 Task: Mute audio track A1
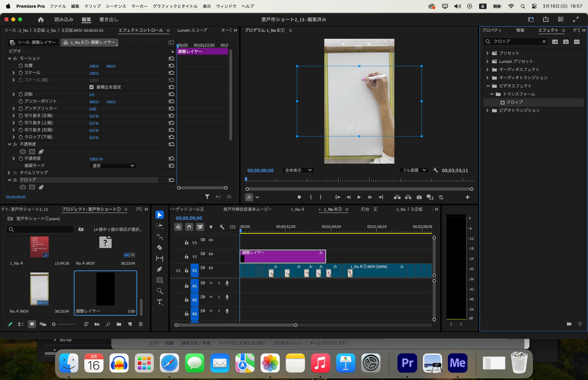click(x=211, y=283)
